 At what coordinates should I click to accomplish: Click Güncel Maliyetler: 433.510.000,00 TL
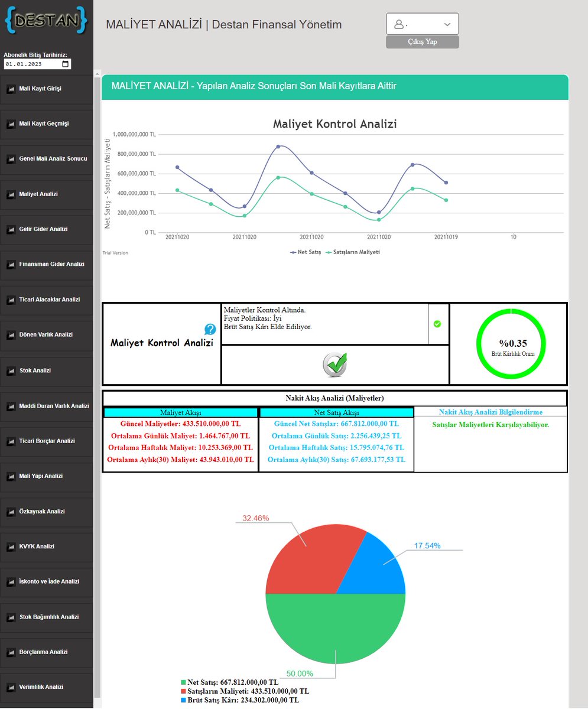[181, 424]
